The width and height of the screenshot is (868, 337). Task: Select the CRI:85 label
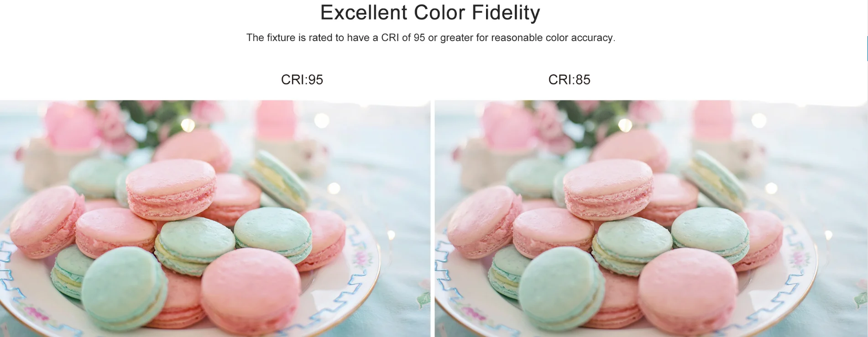coord(569,80)
